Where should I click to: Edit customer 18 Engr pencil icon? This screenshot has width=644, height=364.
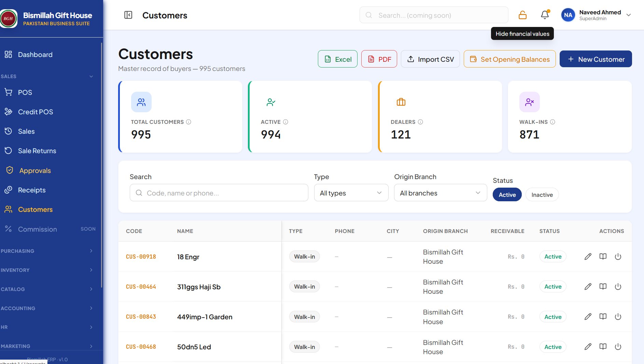(x=588, y=257)
